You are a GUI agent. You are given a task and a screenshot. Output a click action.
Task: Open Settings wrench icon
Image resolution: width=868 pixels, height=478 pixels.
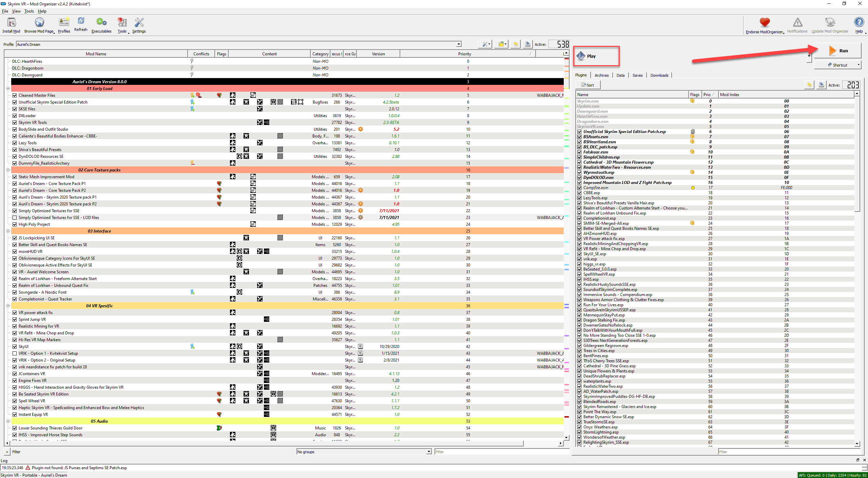139,22
